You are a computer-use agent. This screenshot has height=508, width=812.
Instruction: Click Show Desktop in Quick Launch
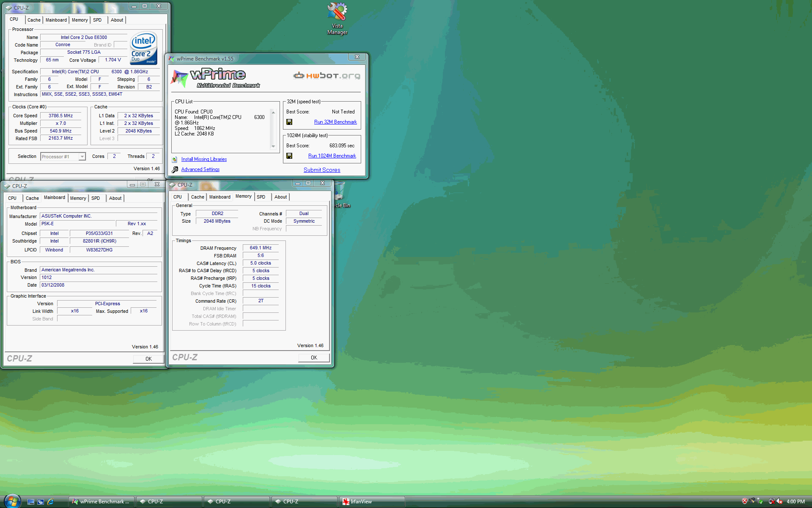[x=31, y=502]
